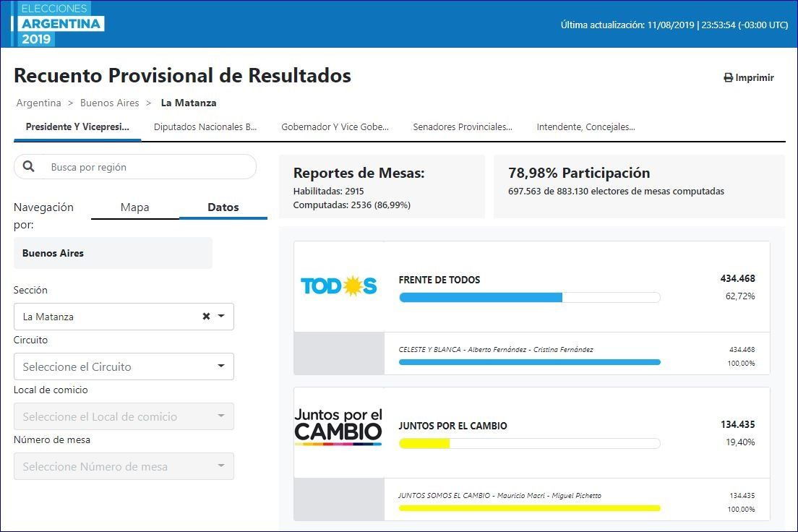
Task: Open the Sección dropdown arrow
Action: pyautogui.click(x=221, y=317)
